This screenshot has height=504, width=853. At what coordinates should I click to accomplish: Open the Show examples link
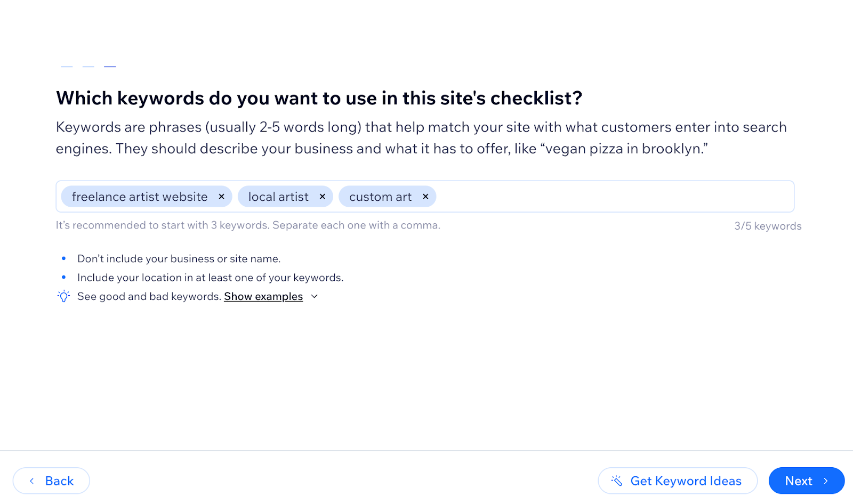click(263, 297)
